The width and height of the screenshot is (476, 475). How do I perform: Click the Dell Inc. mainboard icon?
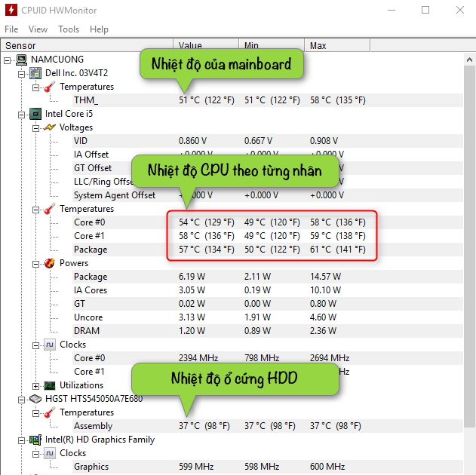point(35,73)
